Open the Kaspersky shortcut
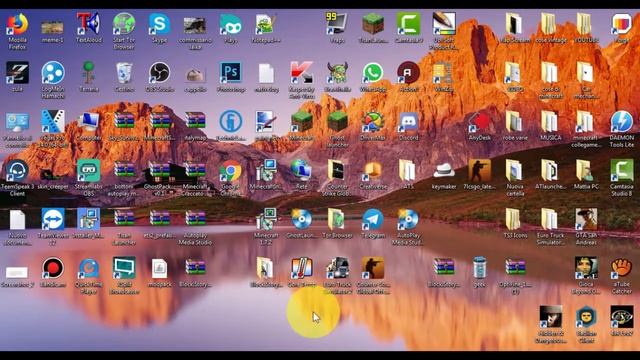Viewport: 640px width, 360px height. pos(301,73)
